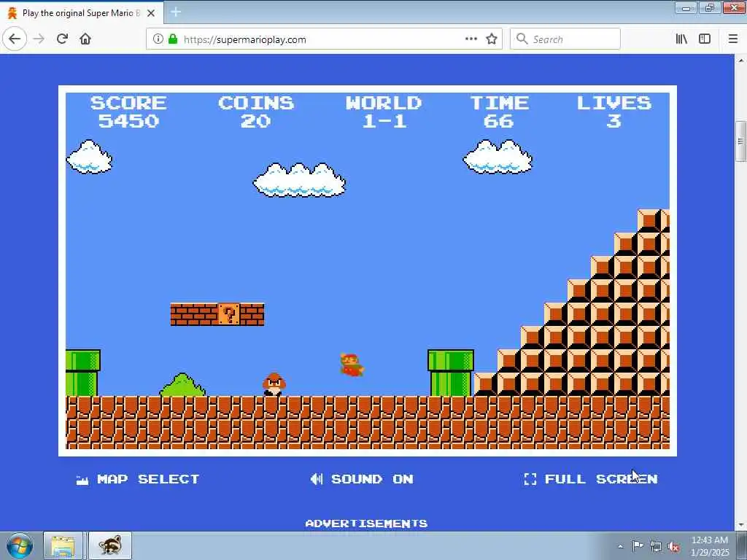747x560 pixels.
Task: Click the question mark block in the game
Action: click(229, 314)
